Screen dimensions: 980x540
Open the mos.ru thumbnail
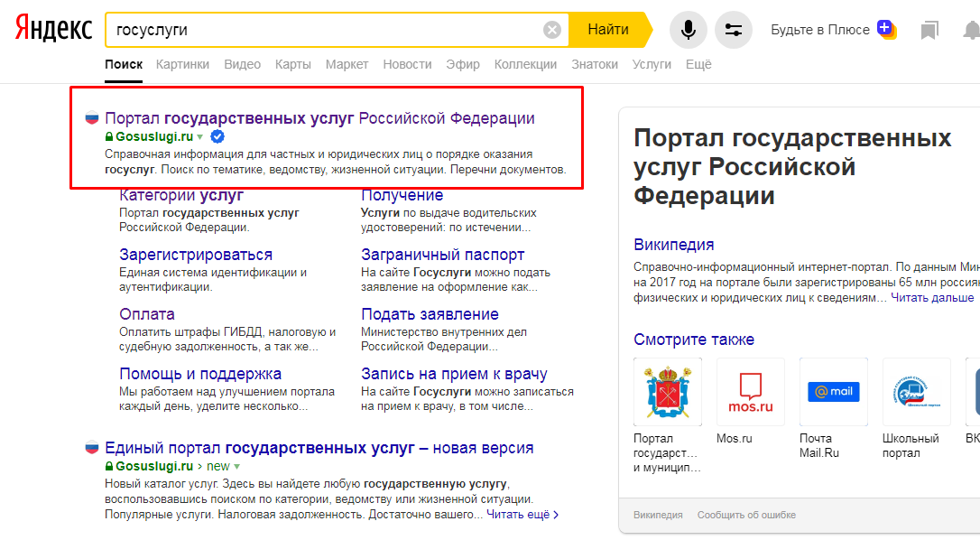coord(751,392)
